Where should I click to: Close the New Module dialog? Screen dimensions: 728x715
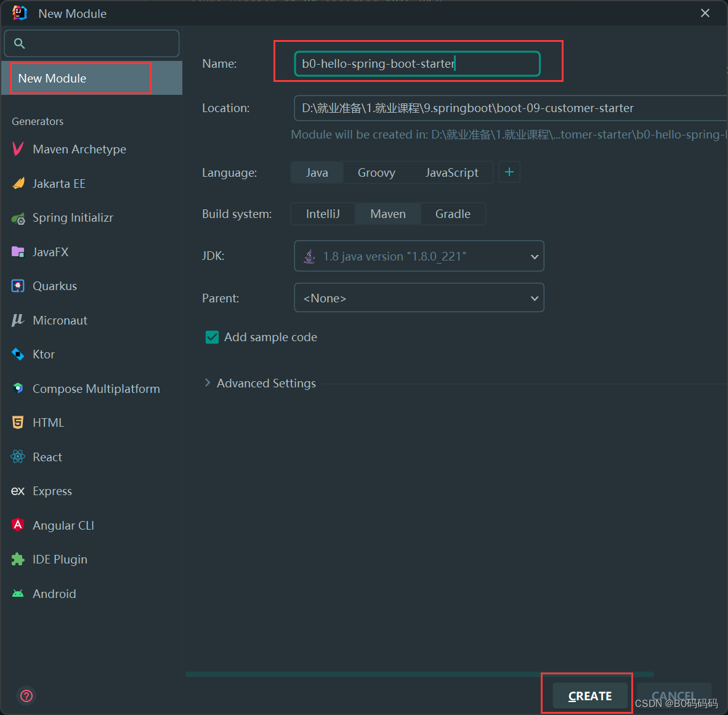(705, 13)
